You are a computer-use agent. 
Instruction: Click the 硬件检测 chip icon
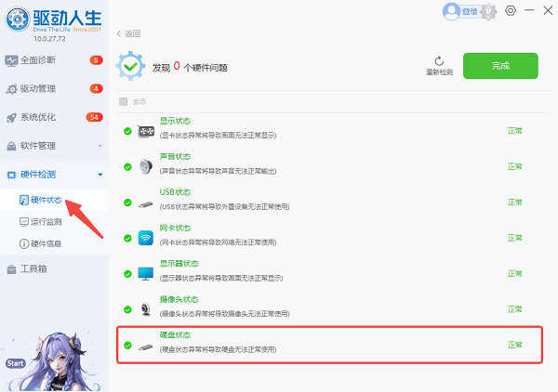pyautogui.click(x=11, y=175)
